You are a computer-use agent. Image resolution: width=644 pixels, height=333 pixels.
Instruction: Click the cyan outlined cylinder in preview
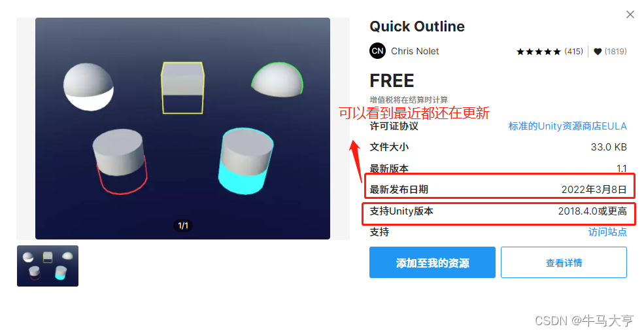(x=246, y=161)
